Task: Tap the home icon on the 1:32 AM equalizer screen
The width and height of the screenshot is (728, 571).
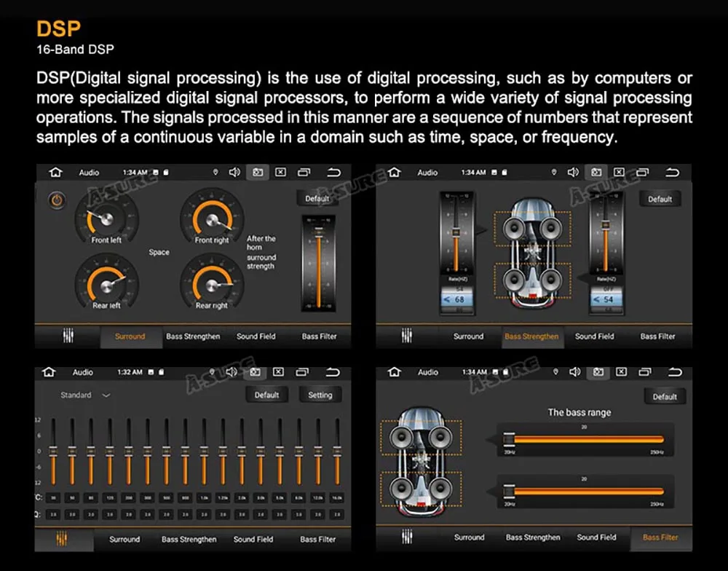Action: tap(49, 372)
